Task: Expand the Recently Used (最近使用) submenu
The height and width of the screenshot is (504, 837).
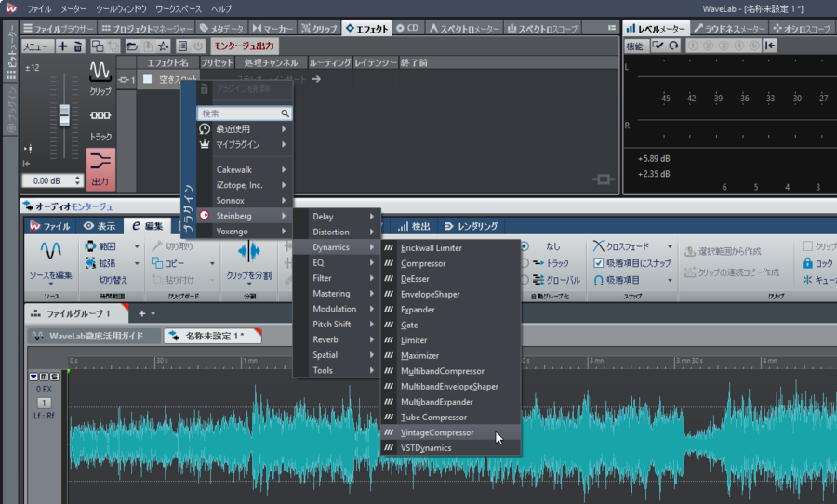Action: [245, 128]
